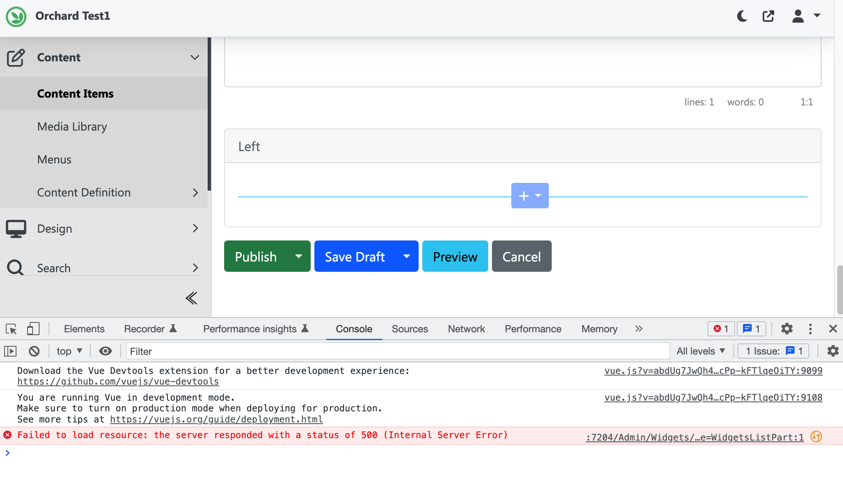This screenshot has width=843, height=504.
Task: Open Media Library from the sidebar
Action: (72, 126)
